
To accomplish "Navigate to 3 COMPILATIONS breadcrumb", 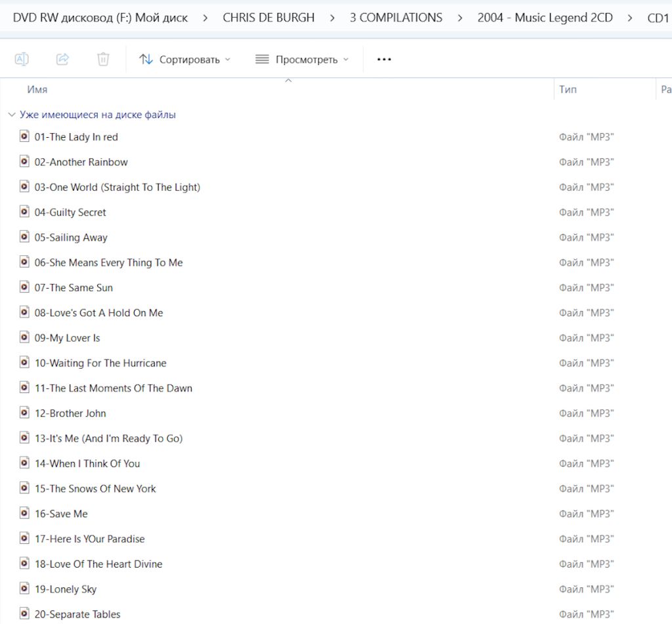I will [x=396, y=18].
